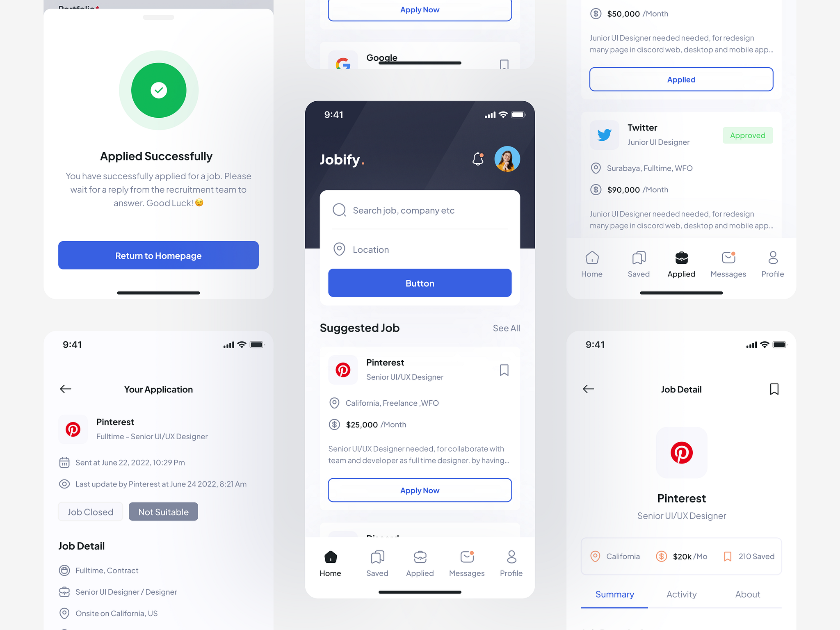
Task: Tap the Search job company field
Action: (420, 210)
